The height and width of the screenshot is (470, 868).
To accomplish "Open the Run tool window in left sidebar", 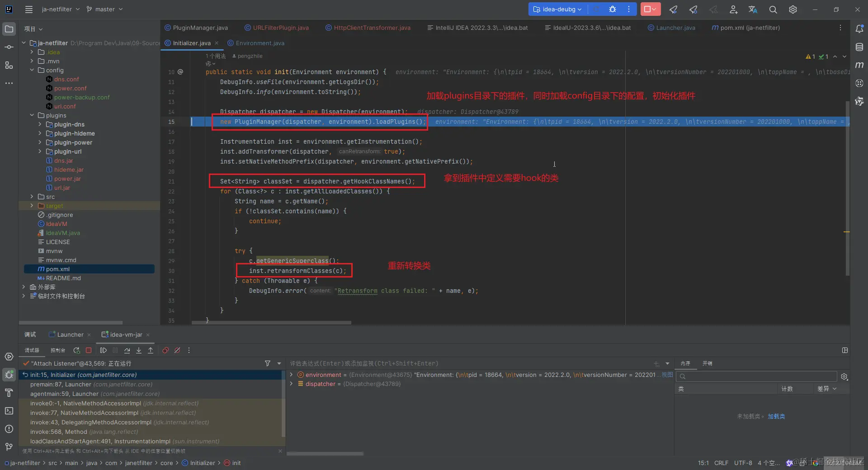I will click(x=9, y=357).
